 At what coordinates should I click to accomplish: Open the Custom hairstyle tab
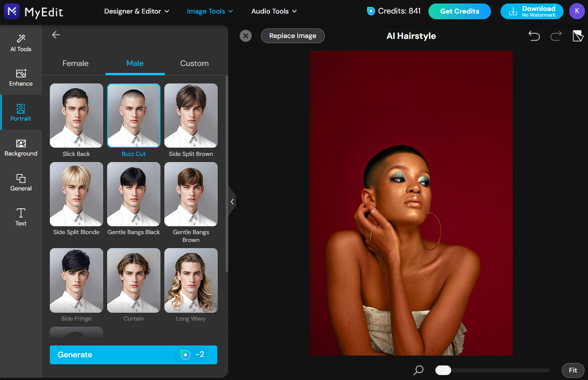click(194, 63)
